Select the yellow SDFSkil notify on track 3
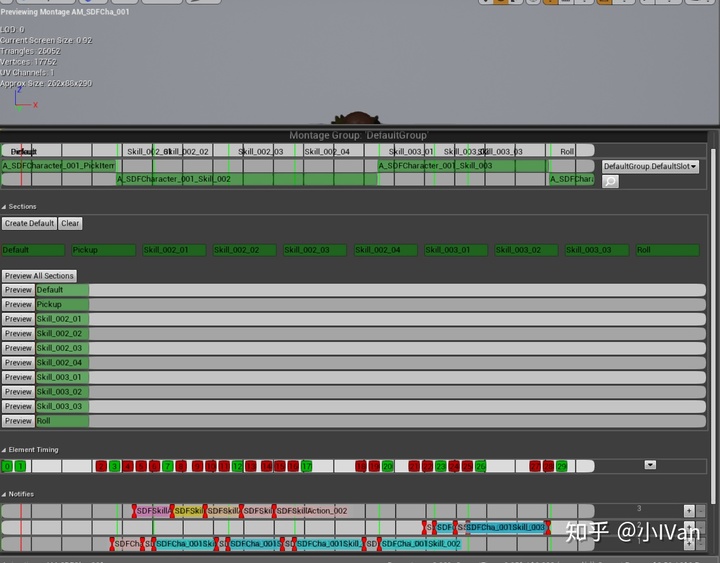This screenshot has height=563, width=720. point(188,511)
